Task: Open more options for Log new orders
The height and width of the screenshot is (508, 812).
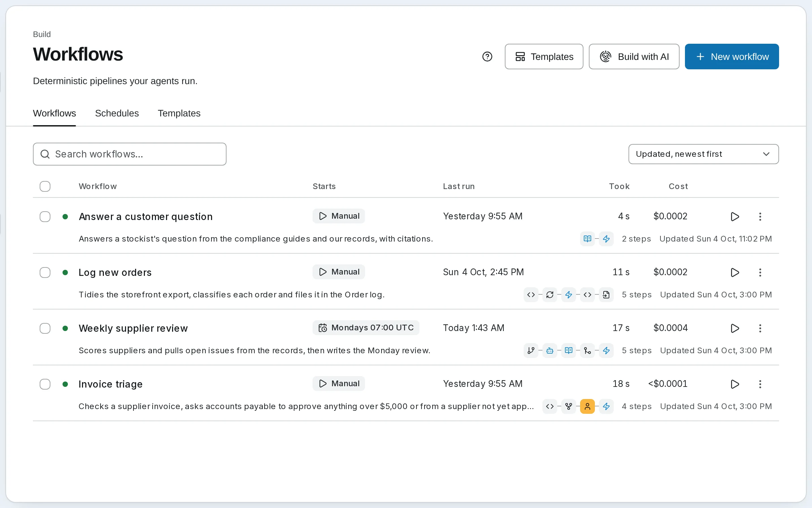Action: point(760,273)
